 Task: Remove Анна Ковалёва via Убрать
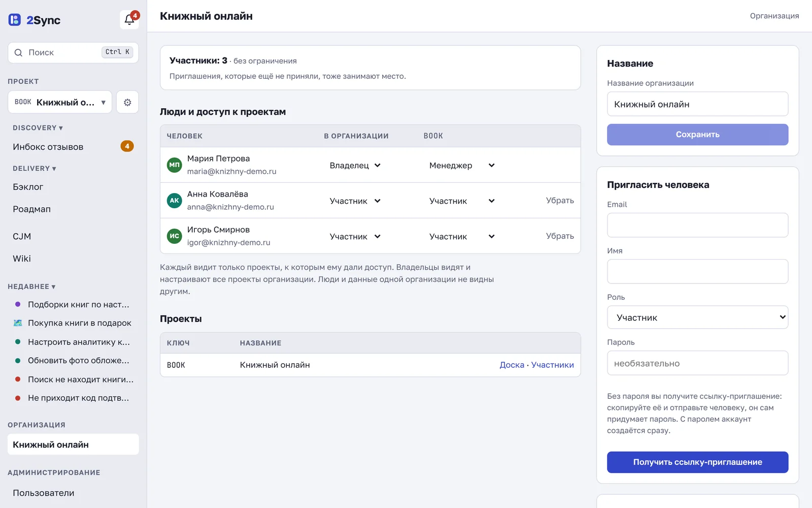point(560,200)
